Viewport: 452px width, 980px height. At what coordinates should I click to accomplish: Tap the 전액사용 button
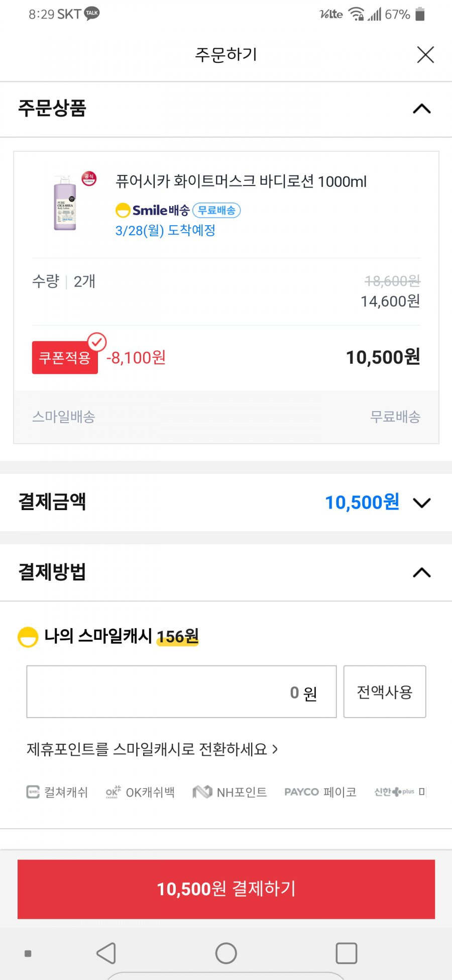(x=385, y=692)
